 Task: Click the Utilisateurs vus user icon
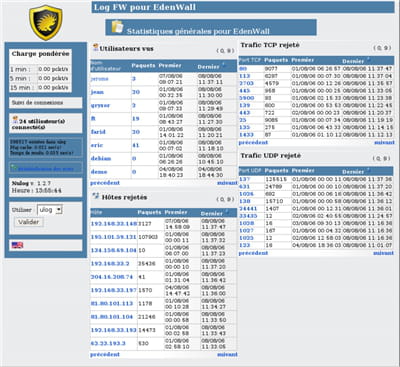(95, 47)
